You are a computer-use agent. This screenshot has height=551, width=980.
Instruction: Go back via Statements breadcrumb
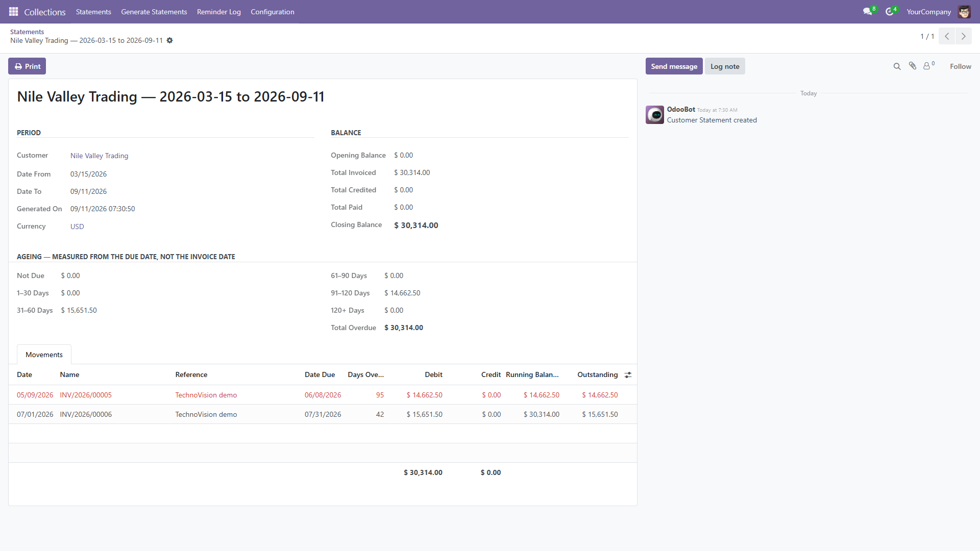(27, 32)
